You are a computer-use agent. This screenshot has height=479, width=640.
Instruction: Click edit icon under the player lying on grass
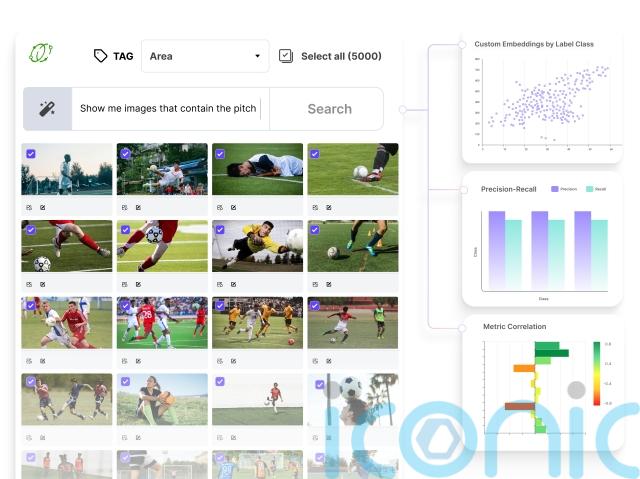pos(233,208)
